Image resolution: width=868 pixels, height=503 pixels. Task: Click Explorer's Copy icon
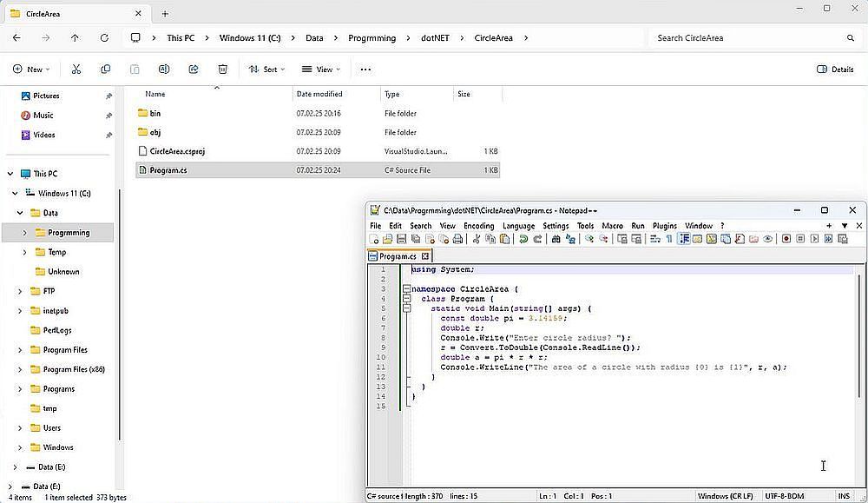point(105,69)
